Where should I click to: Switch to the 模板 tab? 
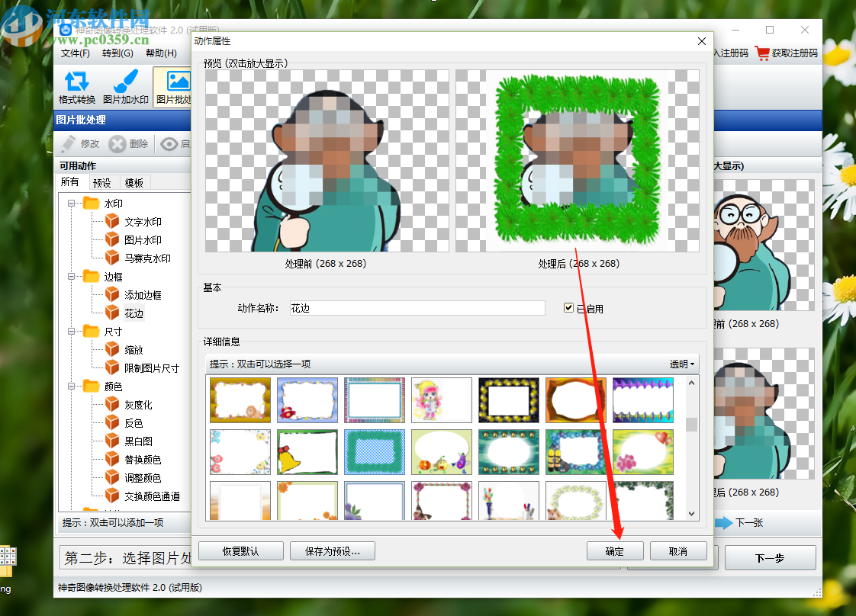point(134,183)
